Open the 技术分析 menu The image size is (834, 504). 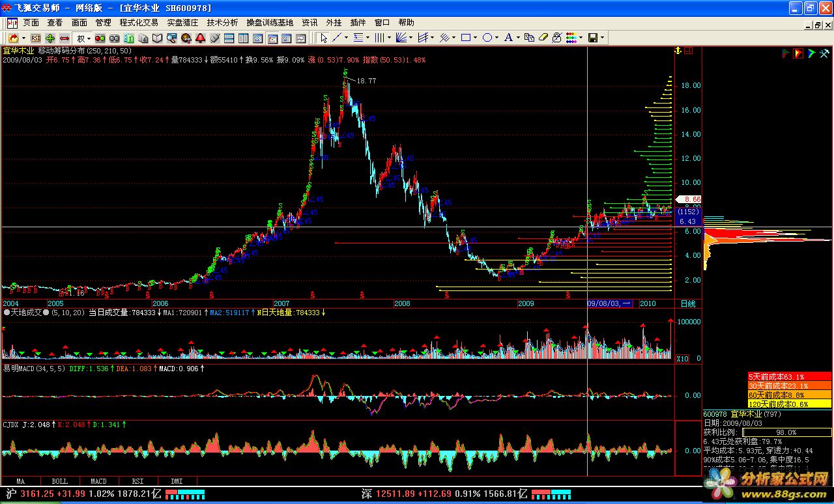pyautogui.click(x=222, y=22)
